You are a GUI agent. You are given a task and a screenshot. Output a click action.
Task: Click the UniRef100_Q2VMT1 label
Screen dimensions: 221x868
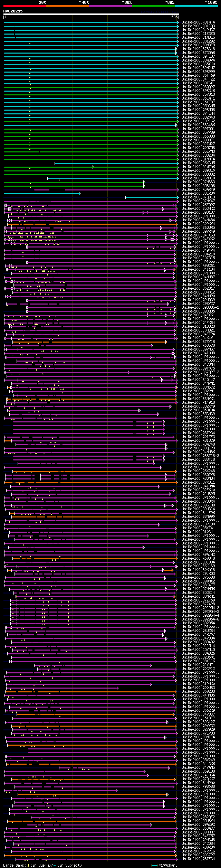[x=198, y=665]
